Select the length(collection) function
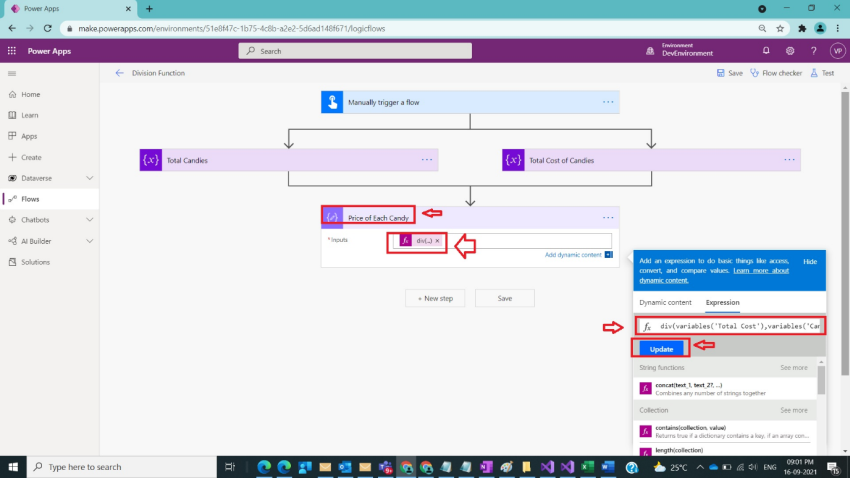The height and width of the screenshot is (478, 850). [x=679, y=450]
